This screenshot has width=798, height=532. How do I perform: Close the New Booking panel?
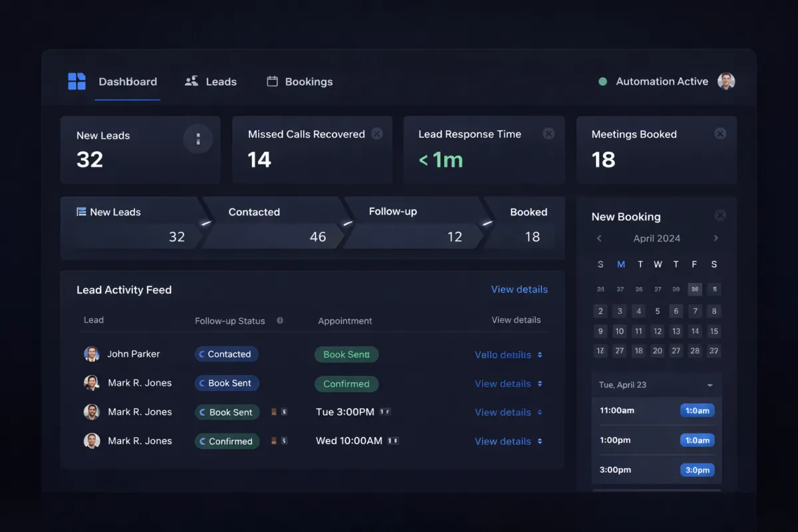click(720, 215)
